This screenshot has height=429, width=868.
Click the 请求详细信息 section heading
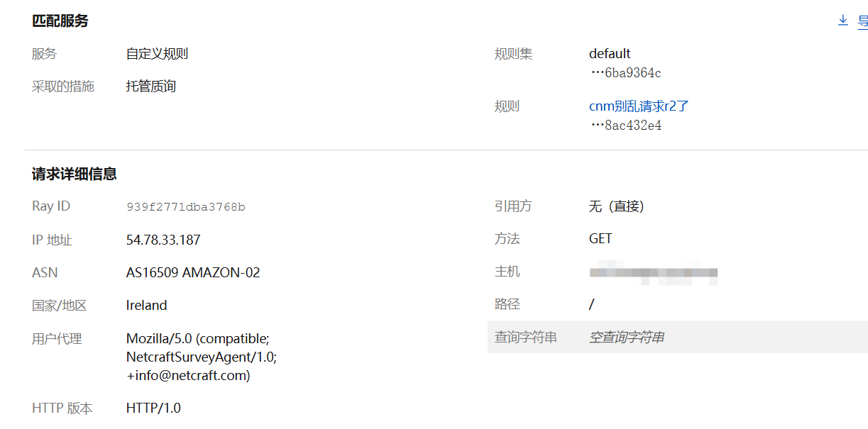[x=75, y=174]
